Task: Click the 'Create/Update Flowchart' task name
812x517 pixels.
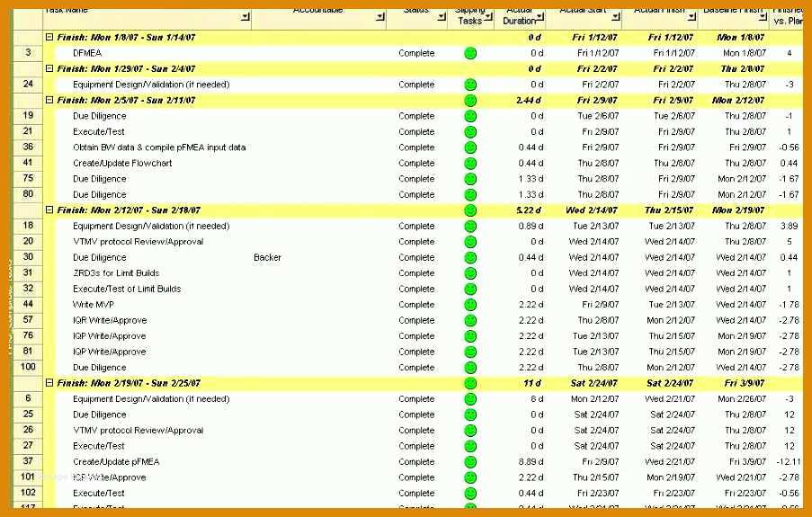Action: pyautogui.click(x=122, y=163)
